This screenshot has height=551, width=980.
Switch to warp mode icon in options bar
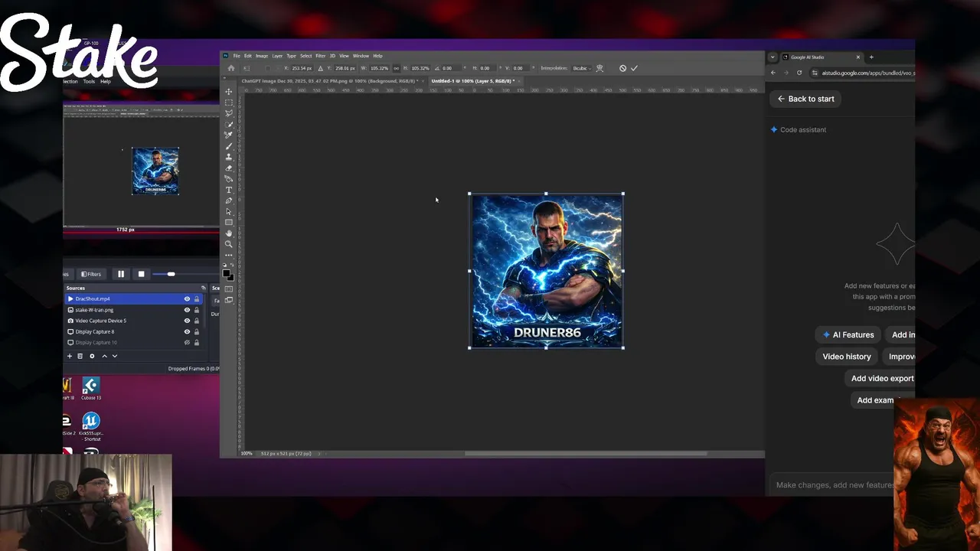tap(599, 68)
